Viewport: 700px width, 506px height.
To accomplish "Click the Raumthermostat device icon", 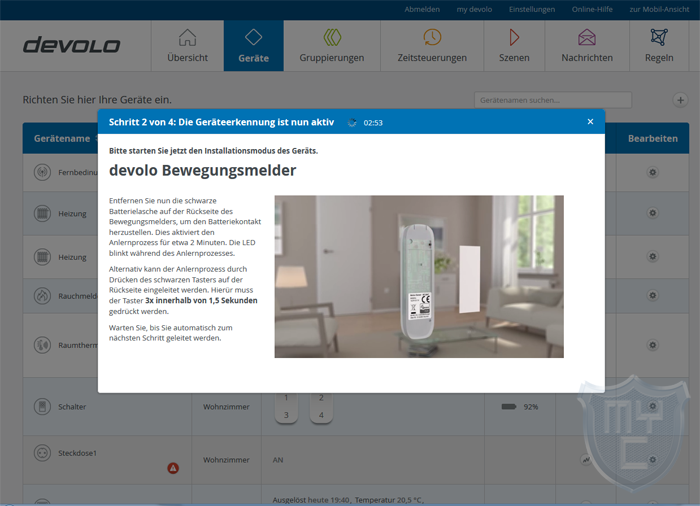I will [x=42, y=345].
